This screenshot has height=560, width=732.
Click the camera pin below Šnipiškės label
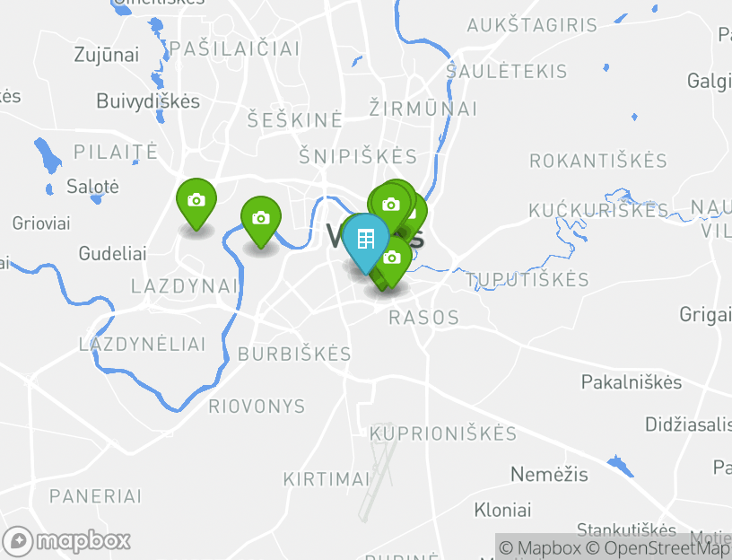click(391, 206)
